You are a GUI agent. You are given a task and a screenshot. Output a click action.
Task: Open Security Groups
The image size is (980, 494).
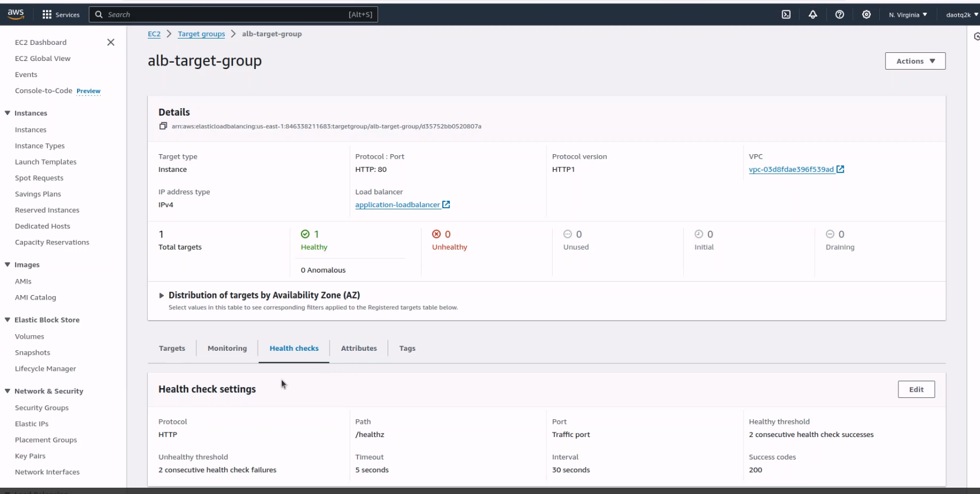[x=41, y=408]
